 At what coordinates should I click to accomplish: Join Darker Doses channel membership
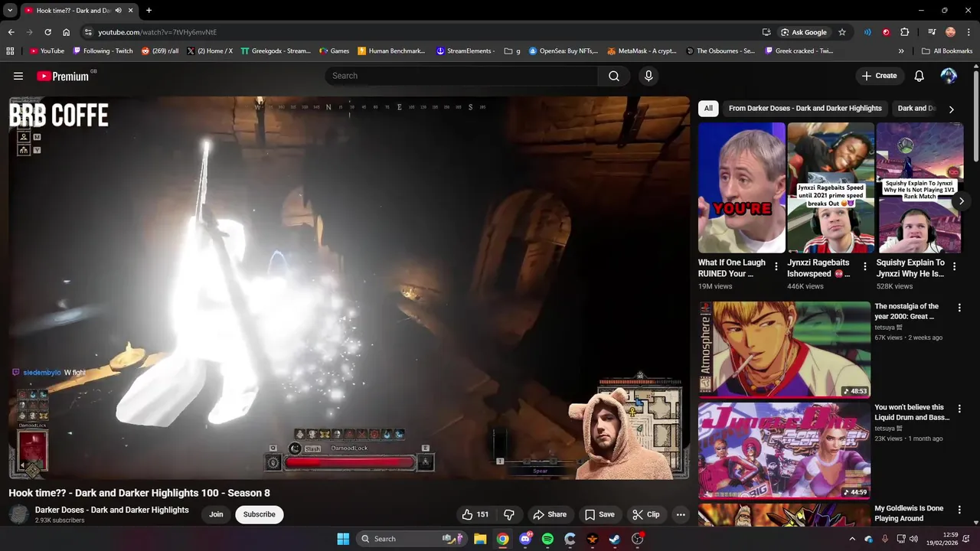[x=216, y=514]
